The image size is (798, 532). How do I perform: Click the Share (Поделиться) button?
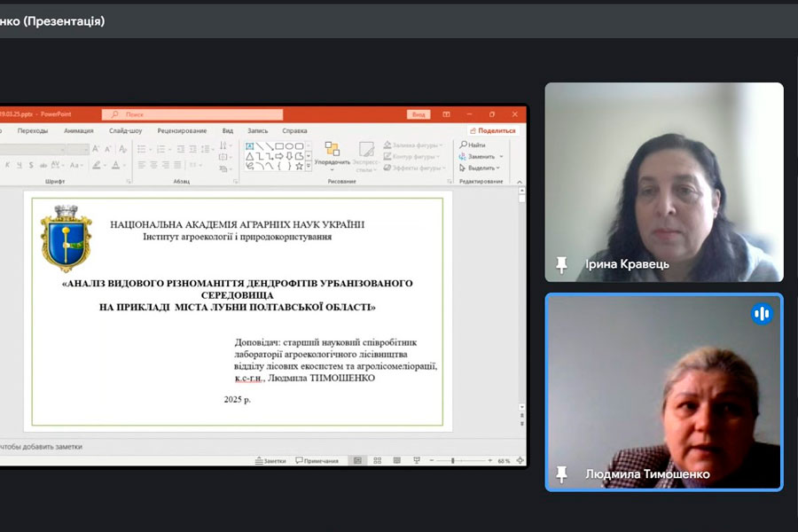pos(493,131)
